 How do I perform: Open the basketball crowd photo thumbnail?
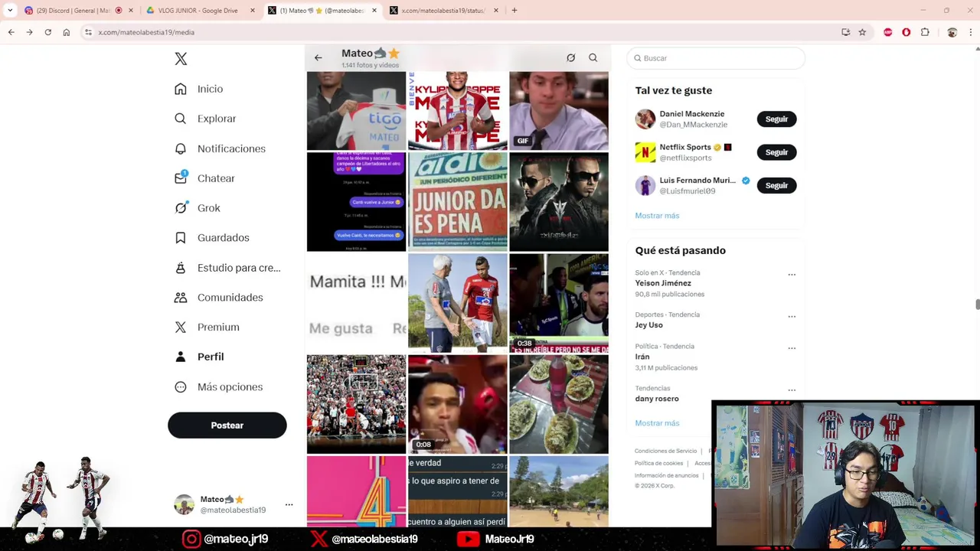tap(357, 404)
